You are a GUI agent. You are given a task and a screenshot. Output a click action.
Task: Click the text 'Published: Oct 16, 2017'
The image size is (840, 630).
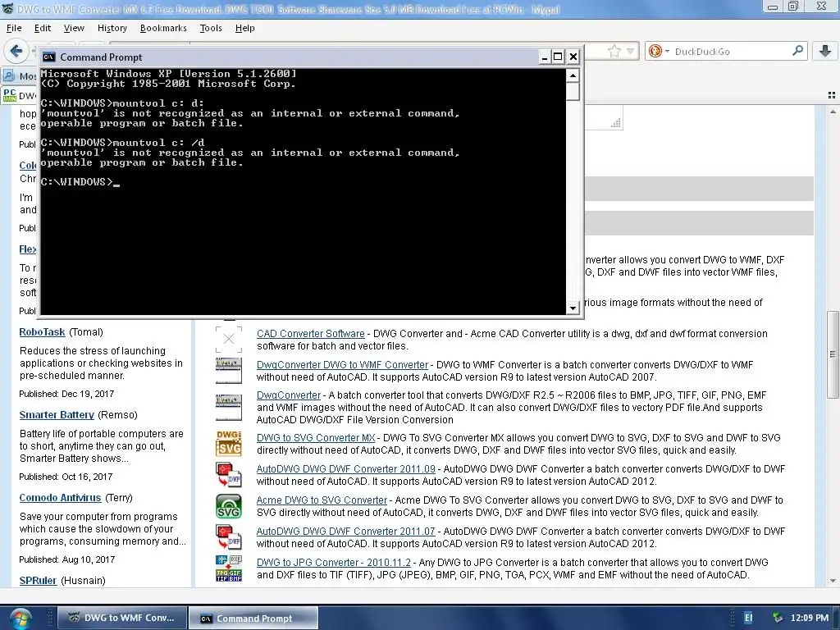click(x=66, y=477)
